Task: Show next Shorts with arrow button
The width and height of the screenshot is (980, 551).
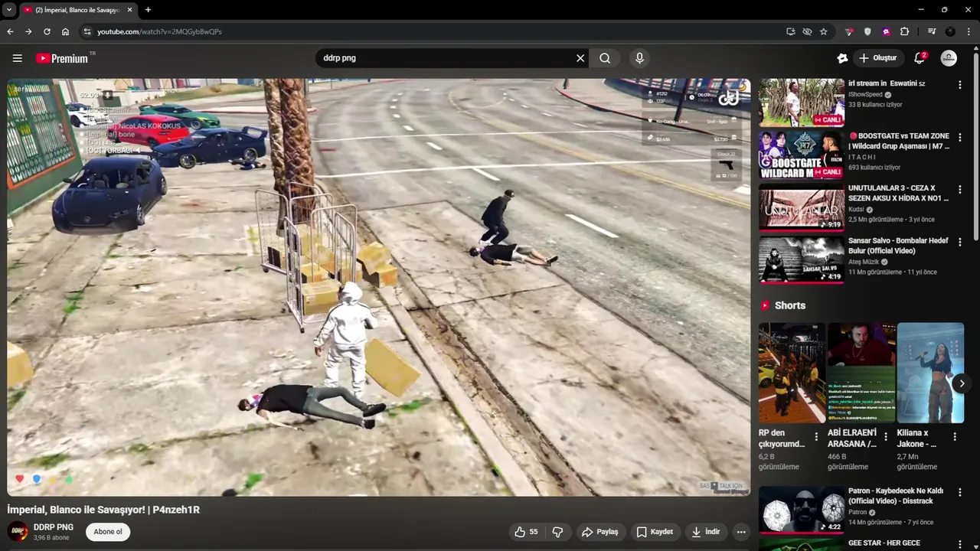Action: [x=962, y=383]
